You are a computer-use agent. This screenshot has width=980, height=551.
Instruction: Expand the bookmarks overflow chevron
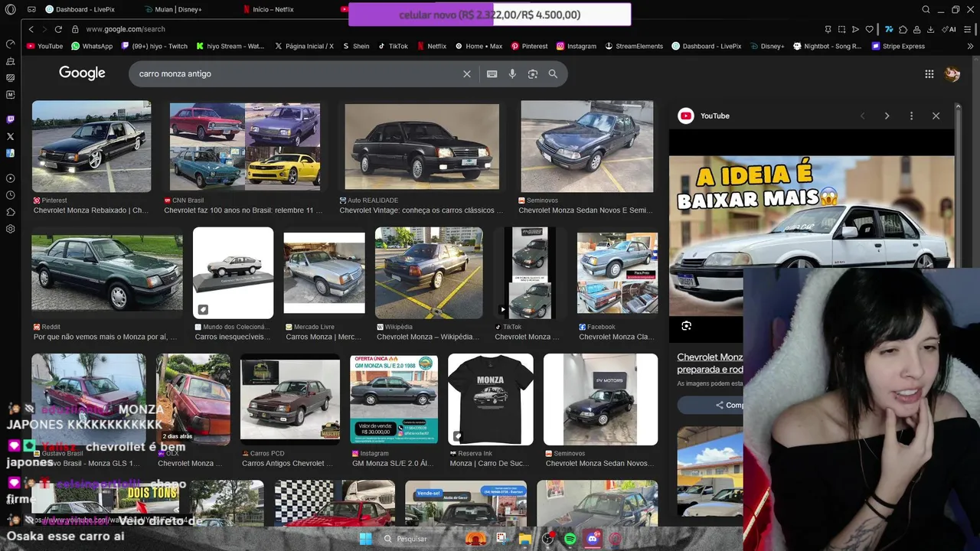click(971, 46)
